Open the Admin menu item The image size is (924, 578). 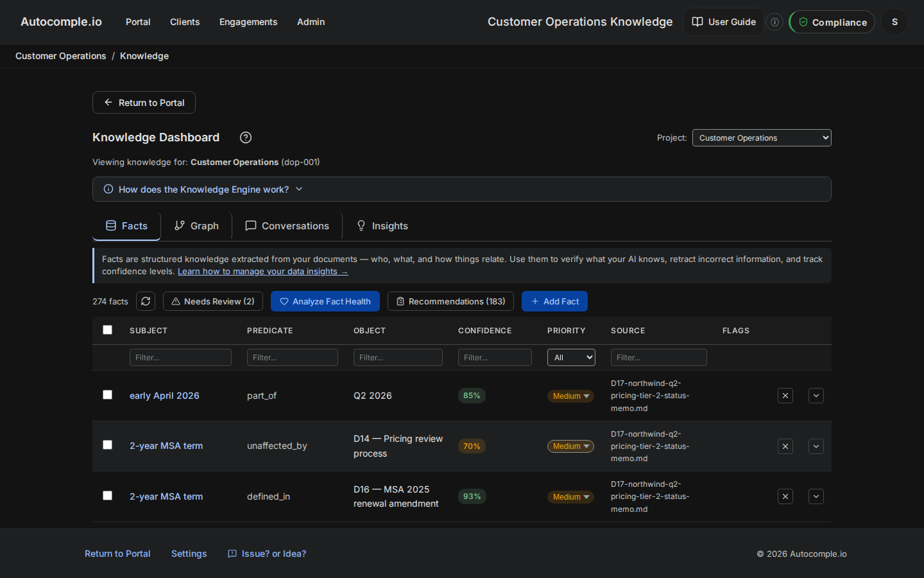[x=311, y=22]
